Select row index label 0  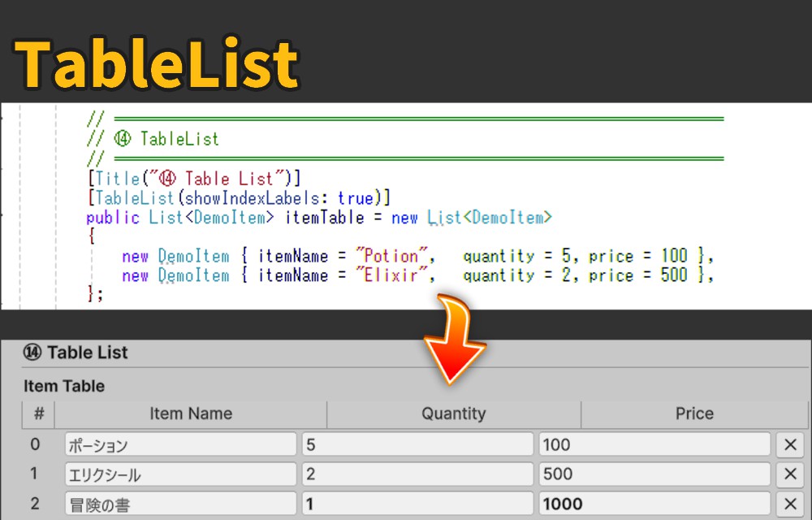click(x=35, y=444)
